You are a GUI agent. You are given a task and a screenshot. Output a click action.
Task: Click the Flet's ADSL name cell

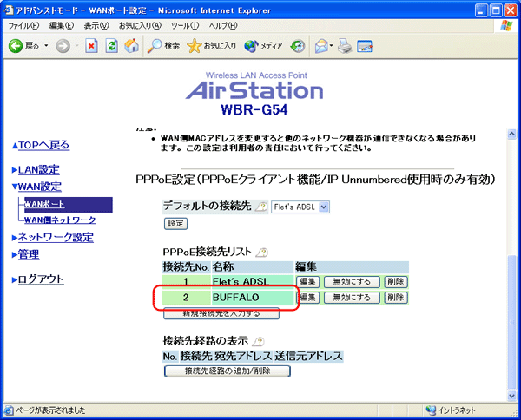coord(253,282)
